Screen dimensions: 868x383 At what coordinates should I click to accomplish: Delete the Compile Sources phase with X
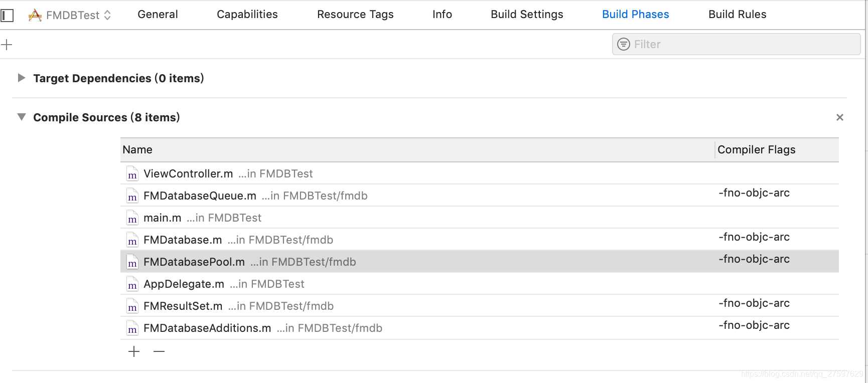pos(839,117)
